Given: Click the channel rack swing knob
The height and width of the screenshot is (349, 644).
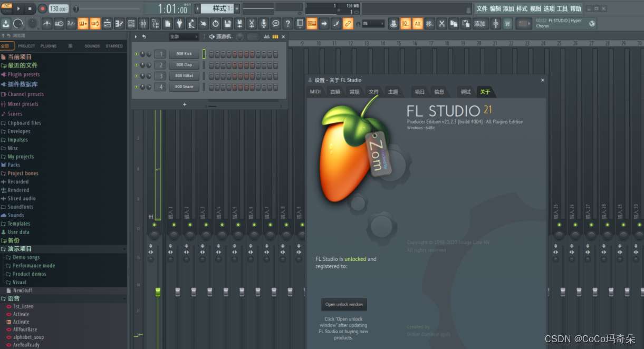Looking at the screenshot, I should [240, 37].
